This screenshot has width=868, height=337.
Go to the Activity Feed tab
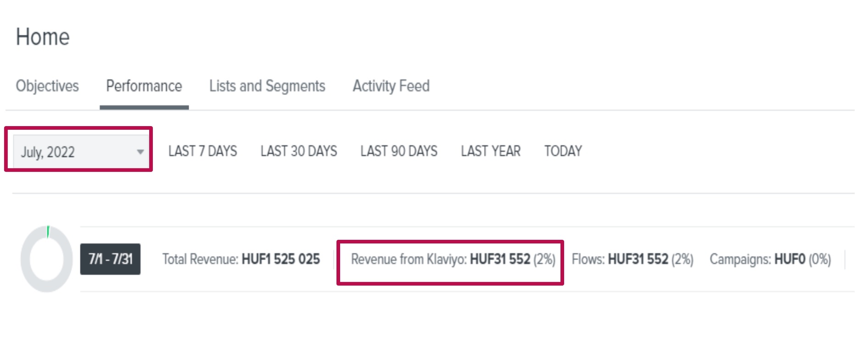(x=391, y=86)
